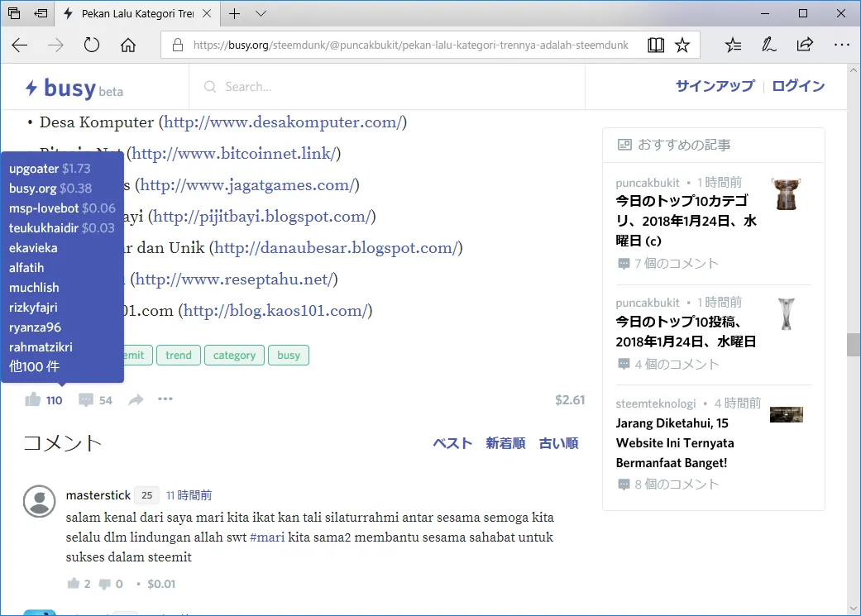Go back with the browser back arrow
The width and height of the screenshot is (861, 616).
tap(20, 45)
